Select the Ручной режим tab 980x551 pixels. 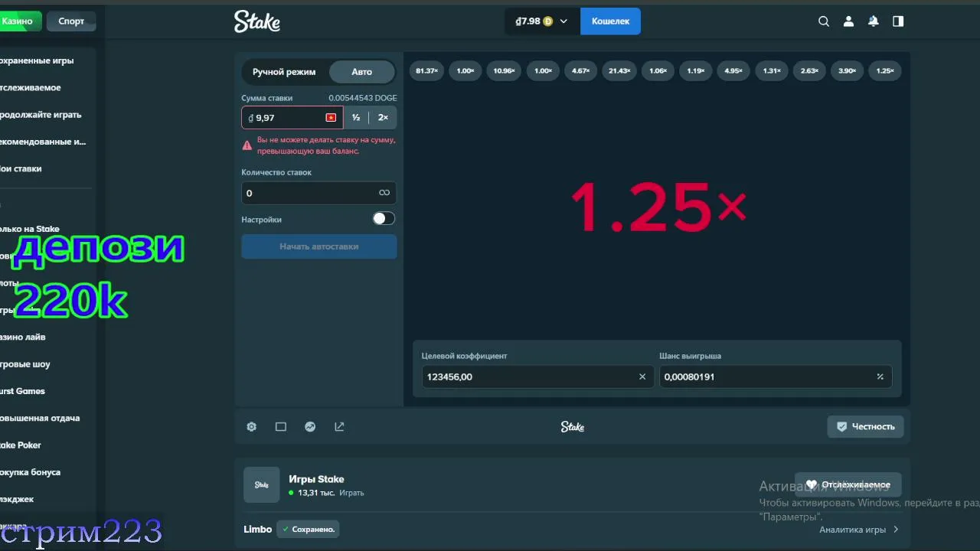click(284, 72)
